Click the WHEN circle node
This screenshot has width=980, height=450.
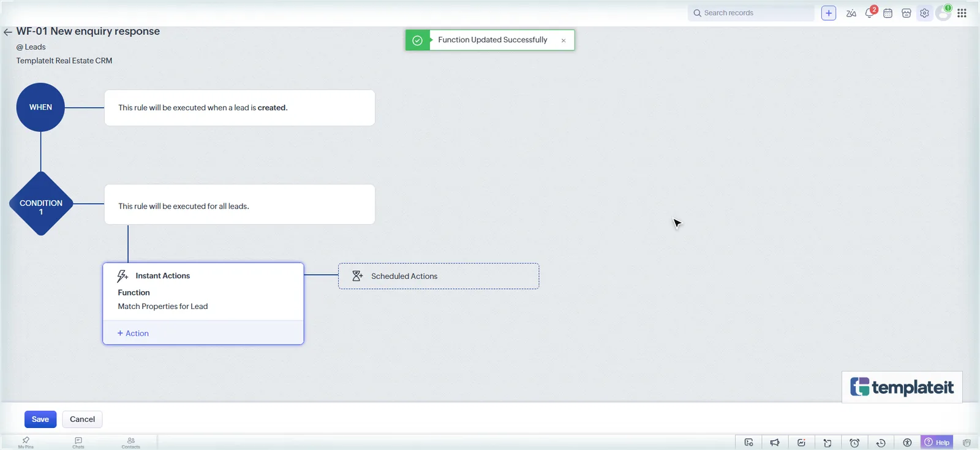pyautogui.click(x=40, y=107)
